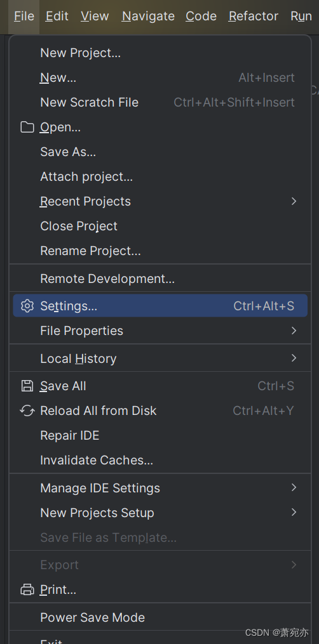Choose Close Project

[x=160, y=226]
